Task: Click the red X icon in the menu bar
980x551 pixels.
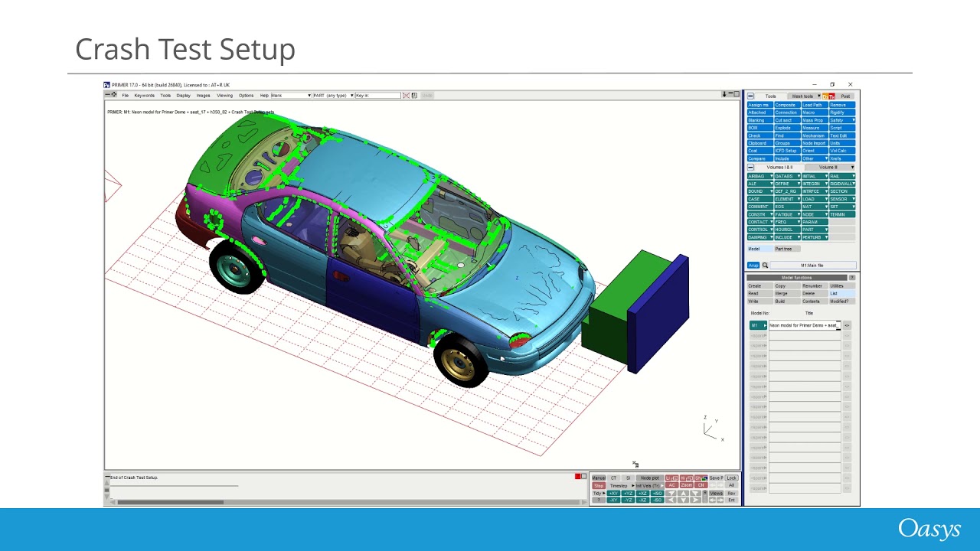Action: [x=406, y=96]
